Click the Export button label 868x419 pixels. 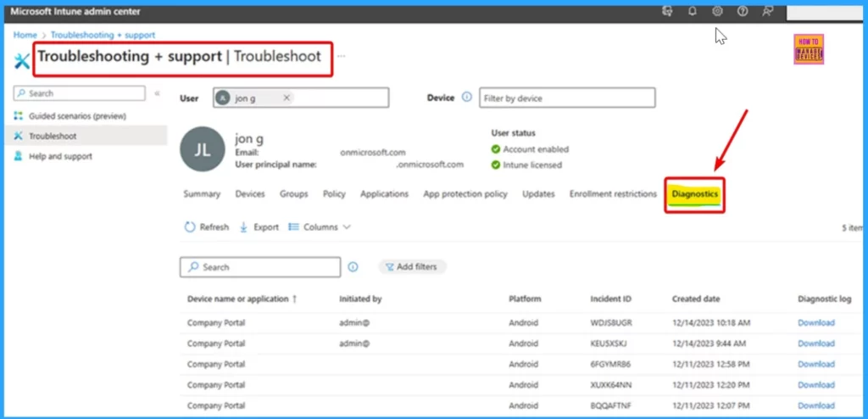click(x=265, y=227)
